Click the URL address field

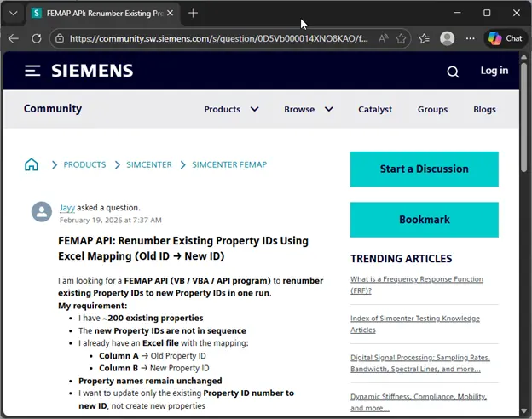[x=218, y=38]
